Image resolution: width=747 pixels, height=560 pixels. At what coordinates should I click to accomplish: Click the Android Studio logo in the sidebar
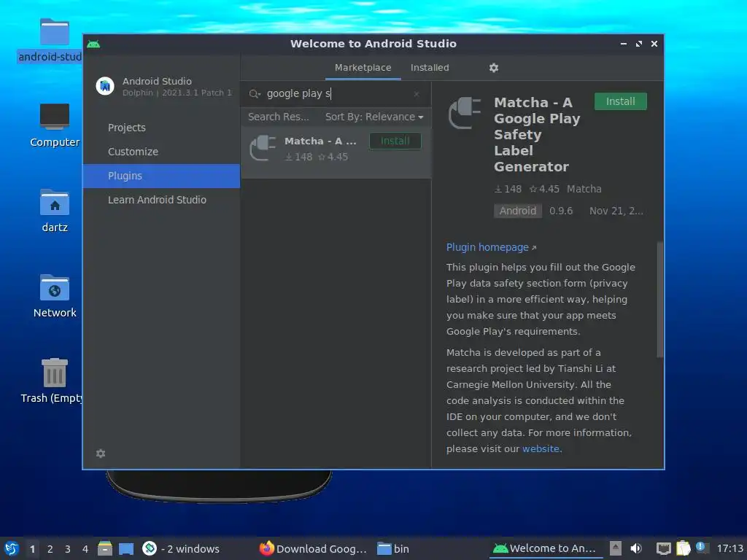[x=105, y=86]
